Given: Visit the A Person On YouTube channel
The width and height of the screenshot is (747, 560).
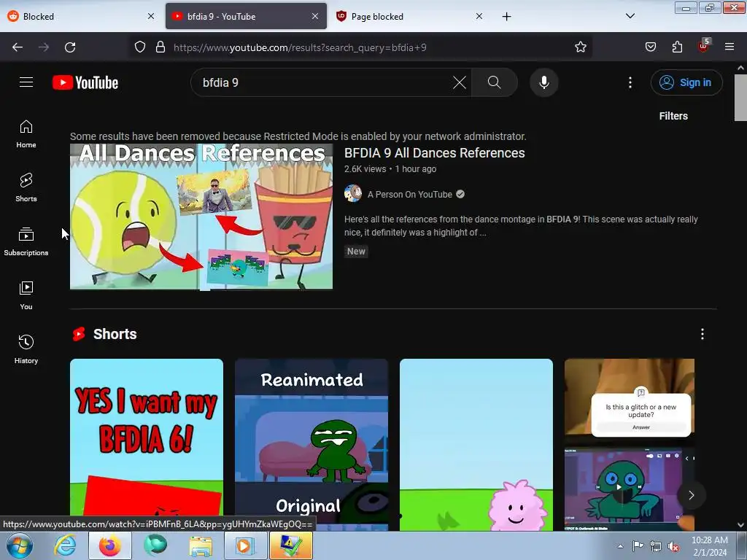Looking at the screenshot, I should (410, 194).
